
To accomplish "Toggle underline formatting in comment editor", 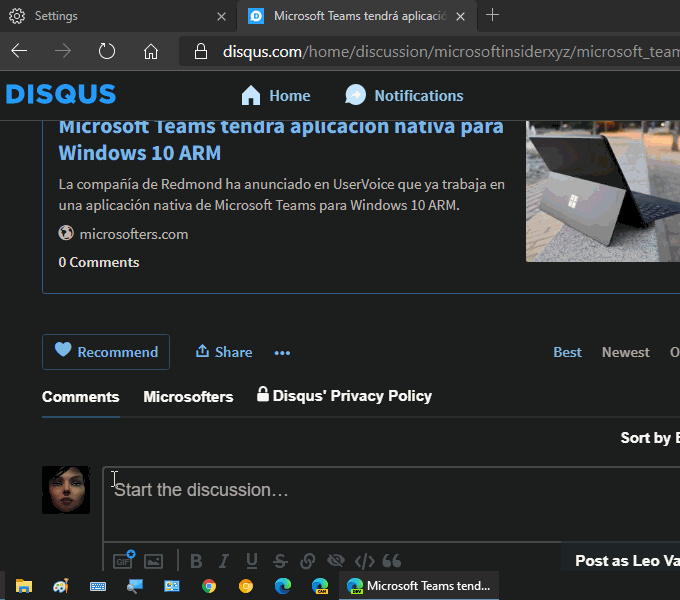I will [x=252, y=561].
